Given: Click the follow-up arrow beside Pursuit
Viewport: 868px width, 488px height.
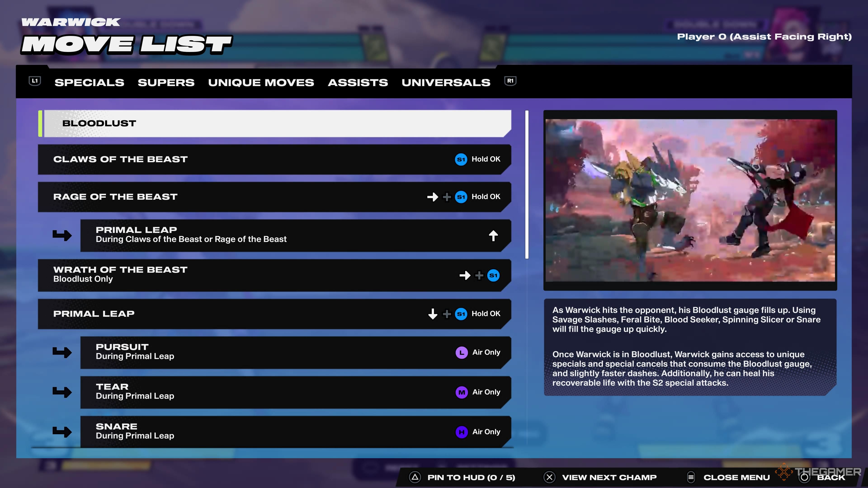Looking at the screenshot, I should coord(62,353).
